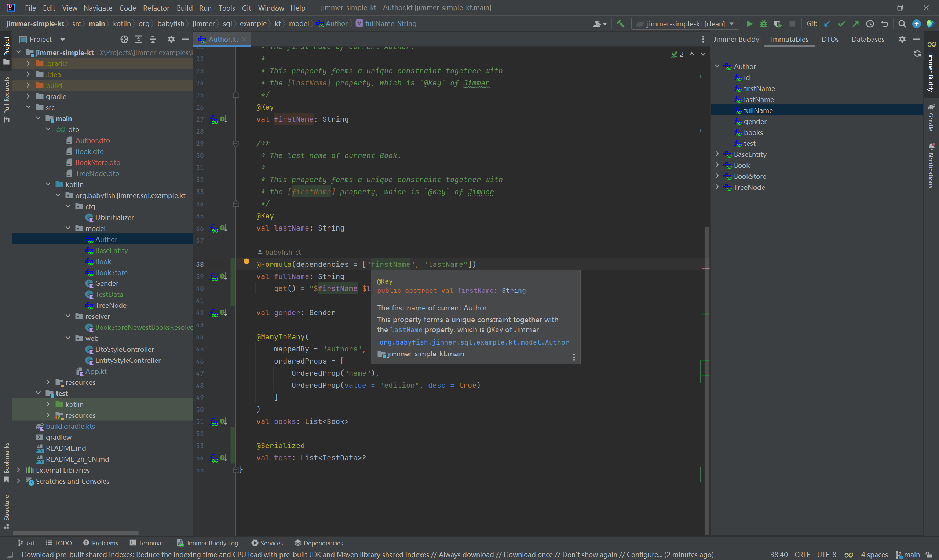Click the Don't show again link
The image size is (939, 560).
pos(591,555)
